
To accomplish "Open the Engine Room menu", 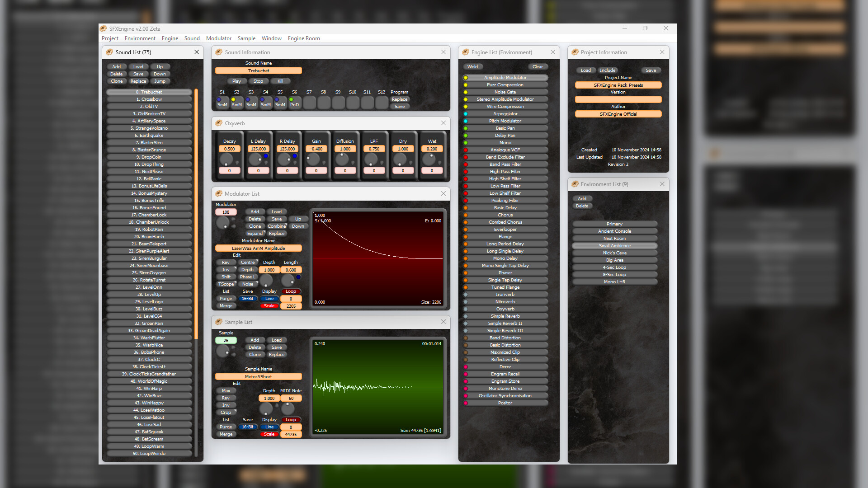I will (x=304, y=38).
